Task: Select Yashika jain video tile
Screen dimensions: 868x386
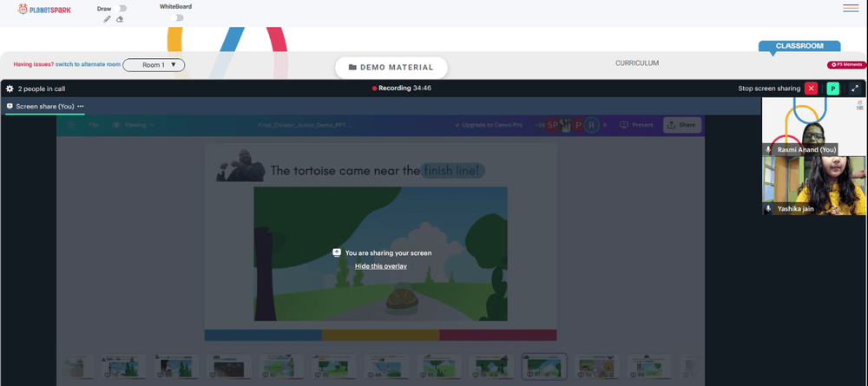Action: point(814,186)
